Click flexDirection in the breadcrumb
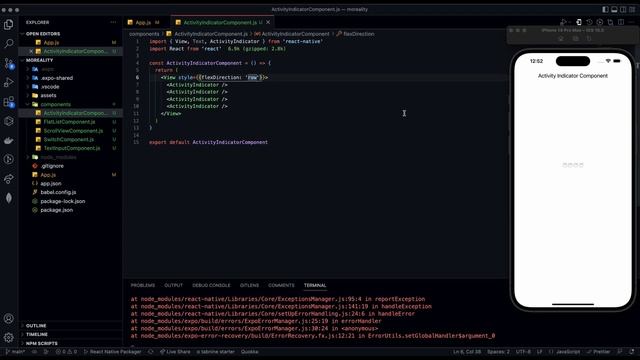Viewport: 640px width, 360px height. 358,34
